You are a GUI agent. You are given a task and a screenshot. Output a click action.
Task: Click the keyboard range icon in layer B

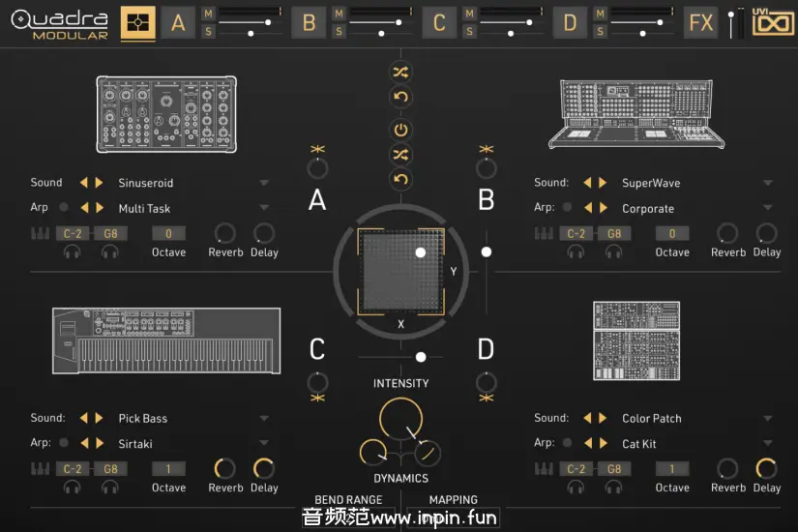pyautogui.click(x=544, y=234)
